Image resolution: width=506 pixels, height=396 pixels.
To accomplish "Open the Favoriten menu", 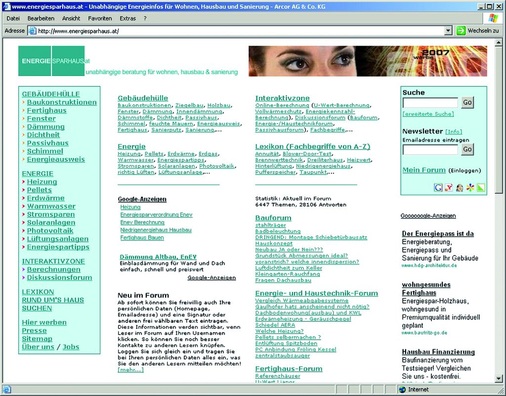I will pos(100,19).
